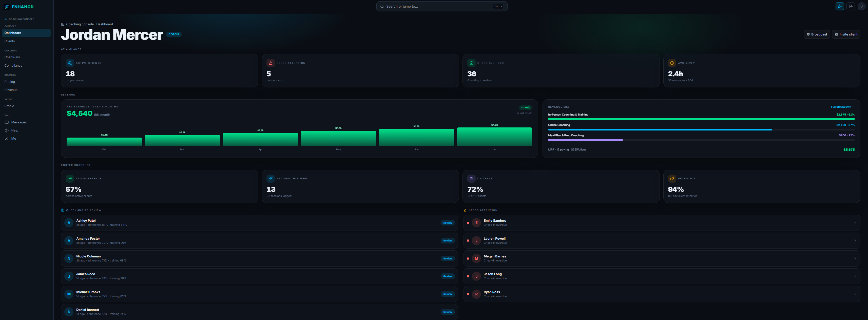
Task: Review Amanda Foster's check-in
Action: click(x=448, y=241)
